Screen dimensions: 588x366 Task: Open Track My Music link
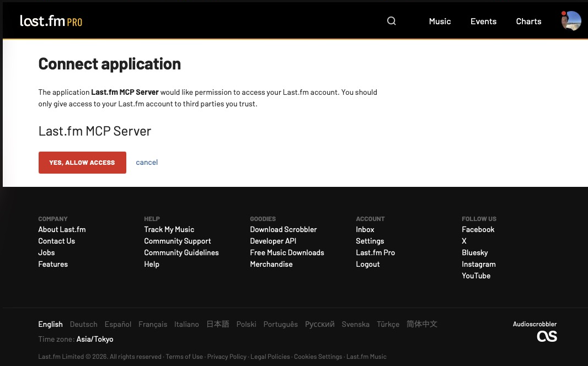[x=169, y=229]
